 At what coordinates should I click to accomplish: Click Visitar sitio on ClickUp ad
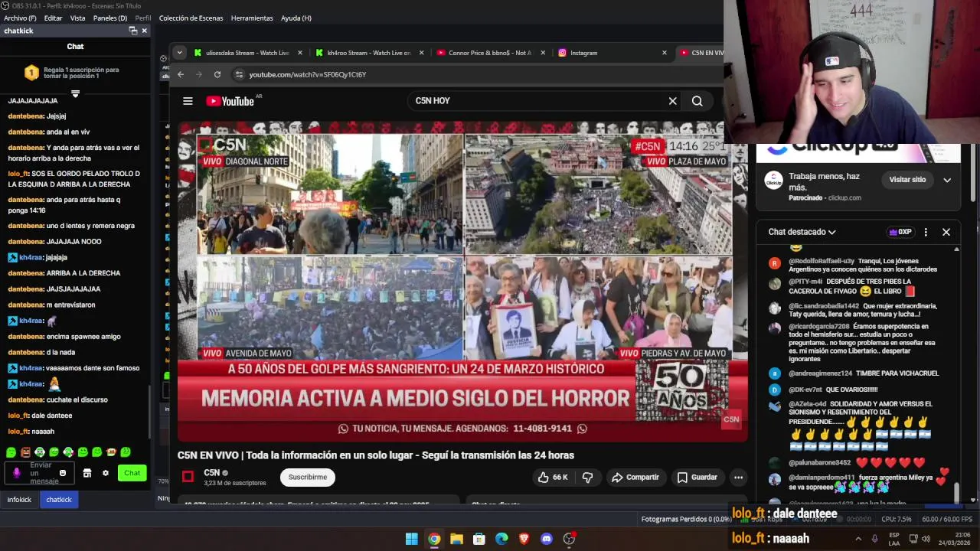pyautogui.click(x=907, y=180)
